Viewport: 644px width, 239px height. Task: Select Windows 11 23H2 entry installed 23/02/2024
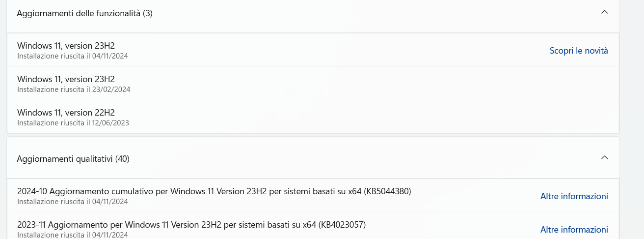313,84
